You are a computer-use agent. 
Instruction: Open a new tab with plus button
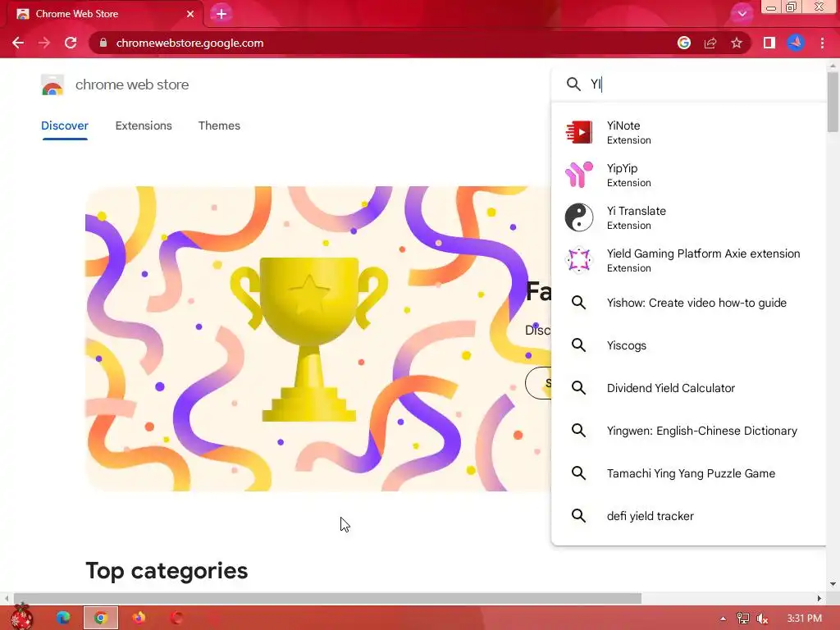pyautogui.click(x=221, y=14)
